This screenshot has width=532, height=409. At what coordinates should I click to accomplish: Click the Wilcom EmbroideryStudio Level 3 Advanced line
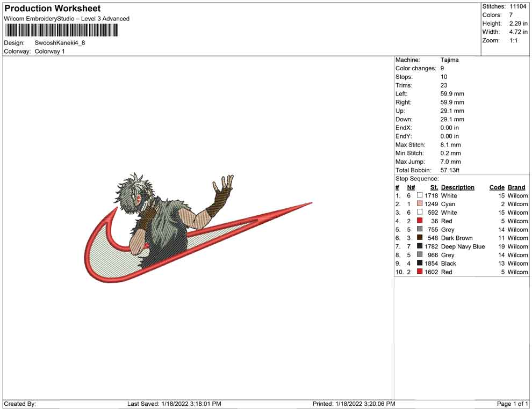(67, 19)
